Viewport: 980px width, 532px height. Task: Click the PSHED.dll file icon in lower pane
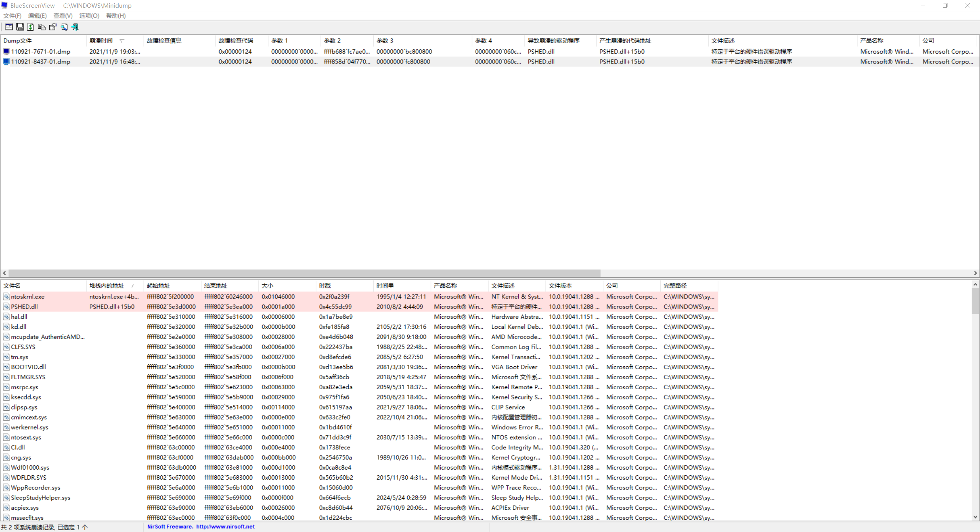click(x=7, y=307)
